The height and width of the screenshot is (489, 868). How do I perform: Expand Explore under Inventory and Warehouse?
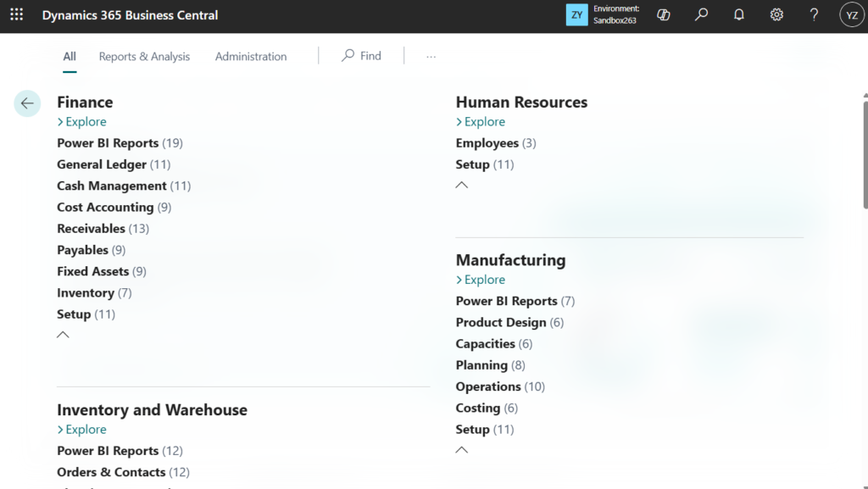[81, 430]
